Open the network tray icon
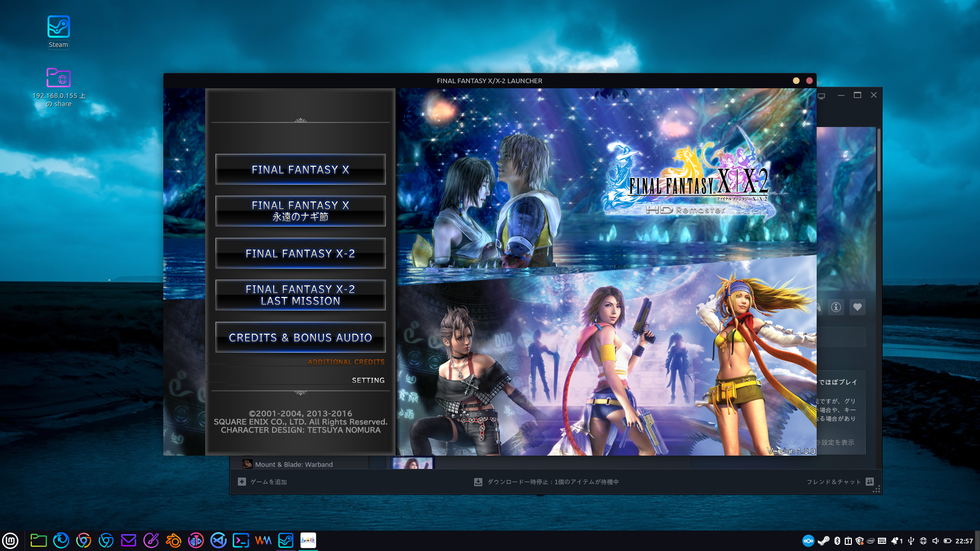Viewport: 980px width, 551px height. (923, 541)
